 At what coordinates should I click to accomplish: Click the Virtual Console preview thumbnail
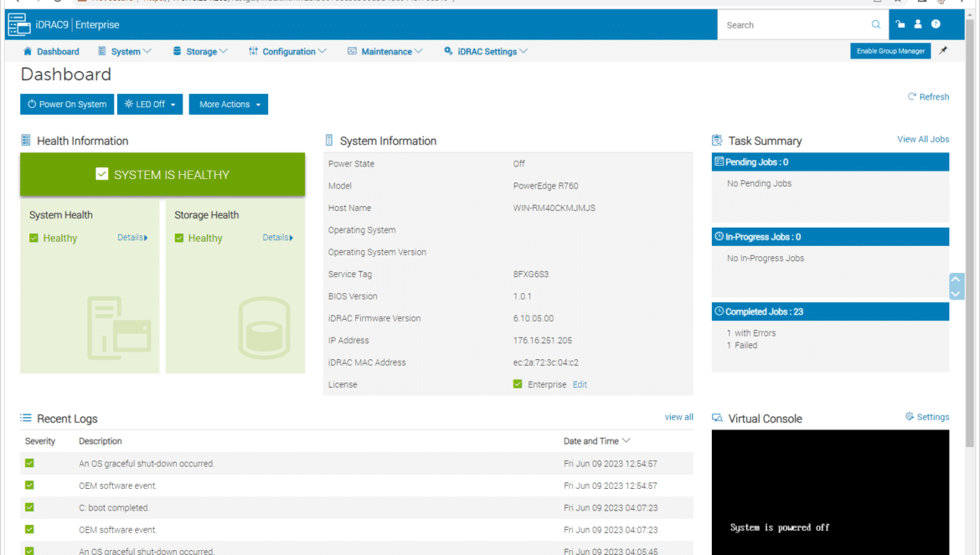830,492
